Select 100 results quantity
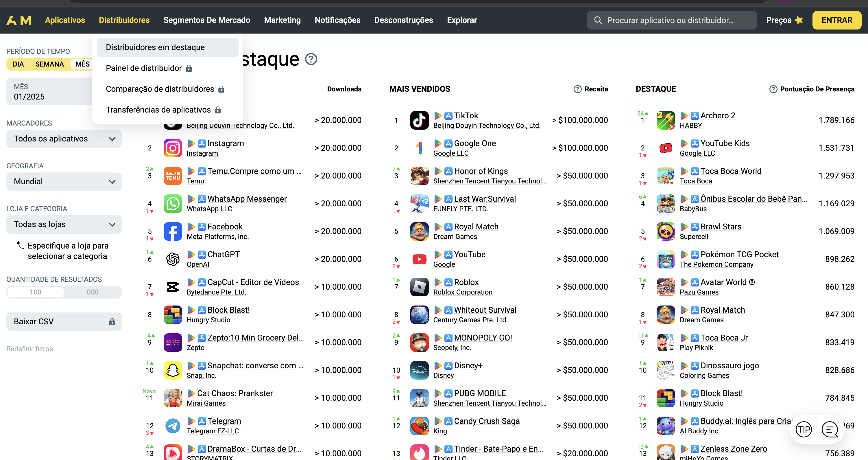The image size is (868, 460). click(x=35, y=292)
